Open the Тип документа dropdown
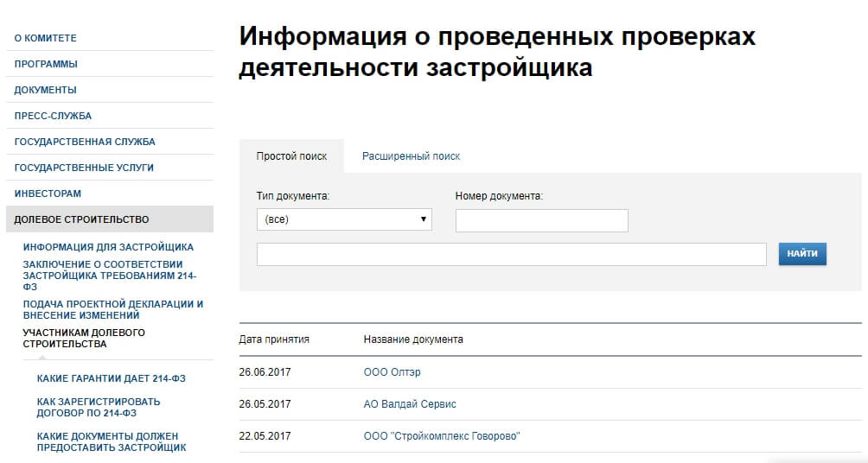Viewport: 868px width, 463px height. pyautogui.click(x=344, y=219)
